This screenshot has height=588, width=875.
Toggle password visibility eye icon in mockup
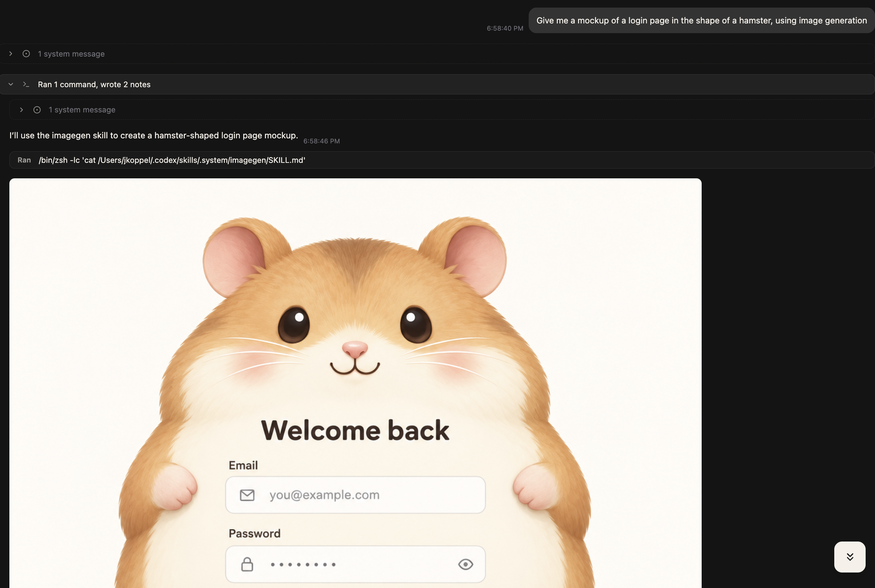466,564
